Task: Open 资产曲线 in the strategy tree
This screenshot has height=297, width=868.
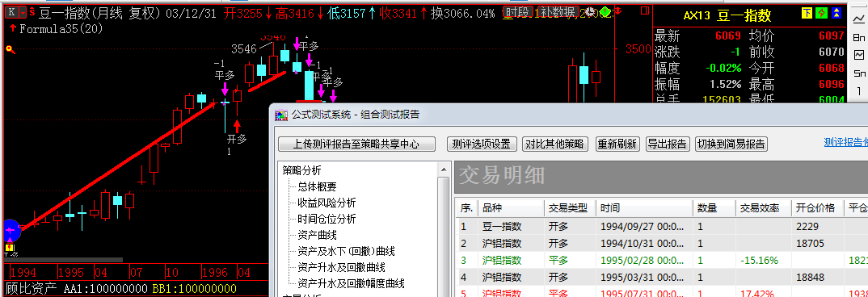Action: coord(317,235)
